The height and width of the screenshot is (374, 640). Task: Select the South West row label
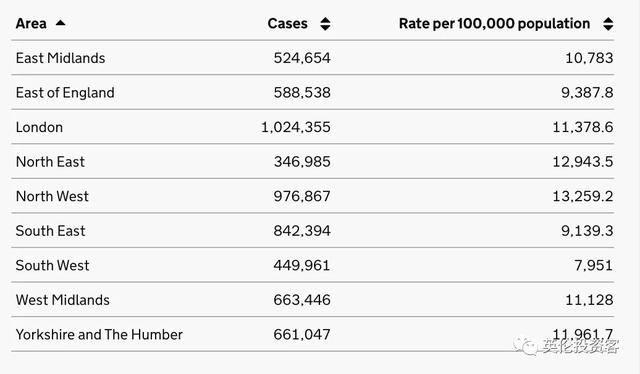click(52, 265)
